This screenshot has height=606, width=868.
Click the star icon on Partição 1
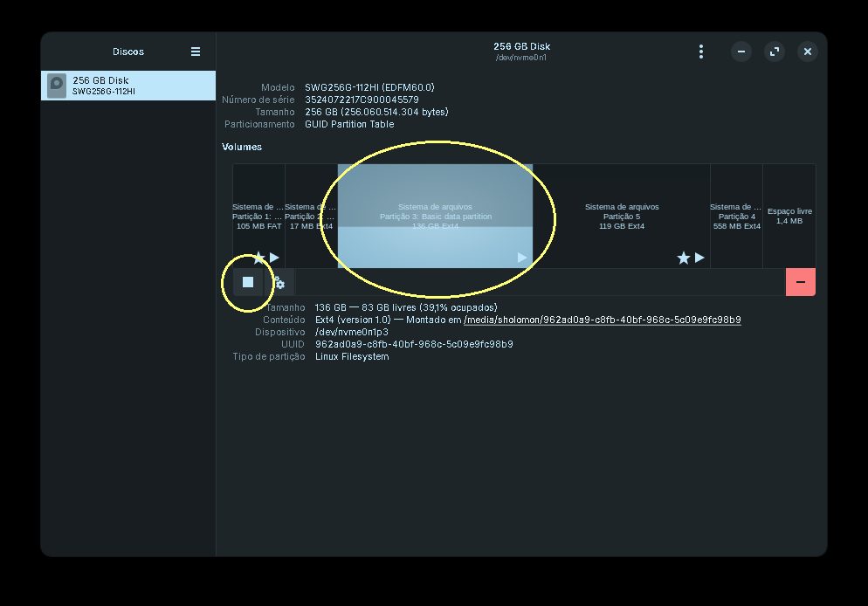click(258, 258)
